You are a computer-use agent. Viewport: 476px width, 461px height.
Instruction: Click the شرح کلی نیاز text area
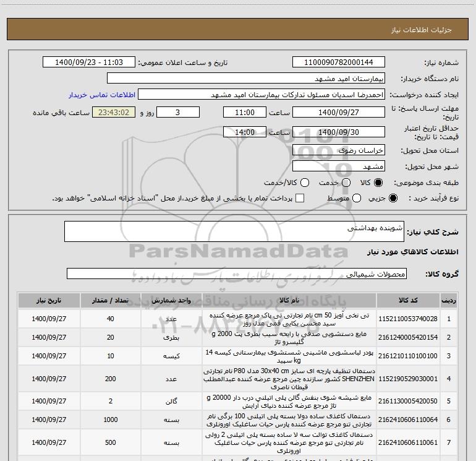click(x=234, y=231)
